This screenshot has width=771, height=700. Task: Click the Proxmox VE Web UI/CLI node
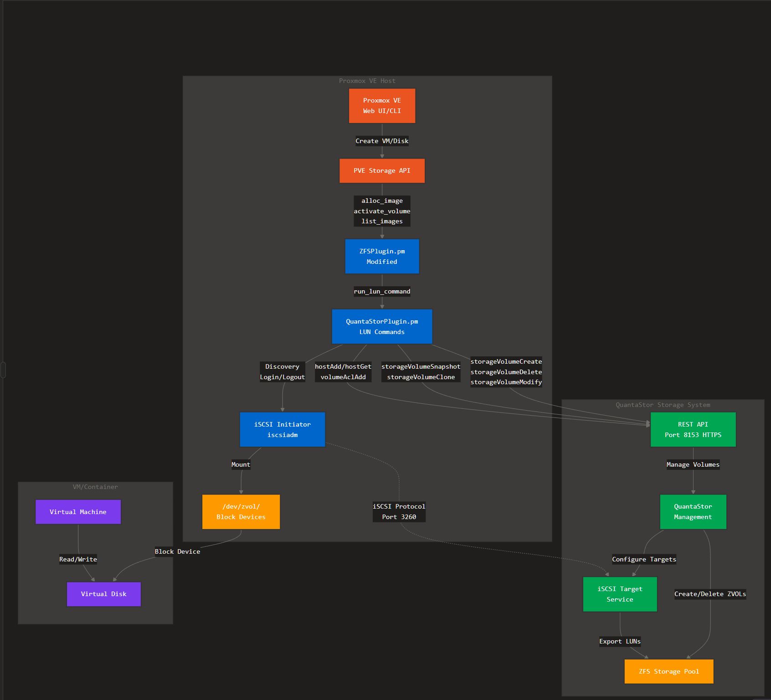pyautogui.click(x=382, y=106)
